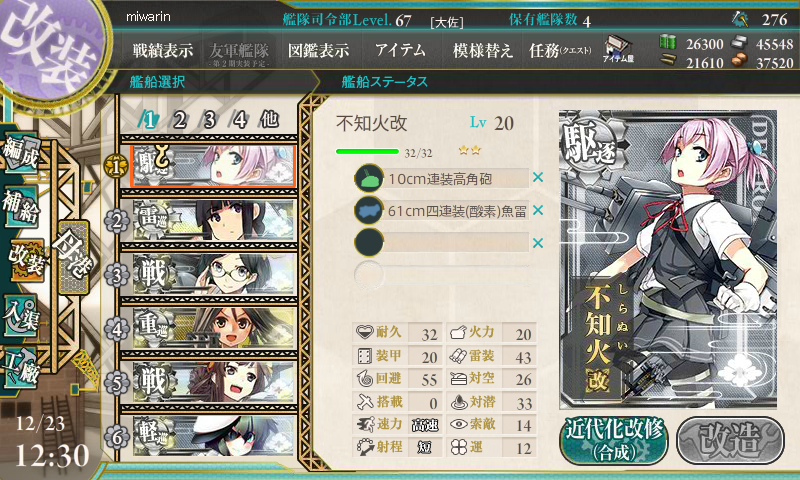Remove 10cm連装高角砲 with its X
This screenshot has height=480, width=800.
click(x=538, y=178)
